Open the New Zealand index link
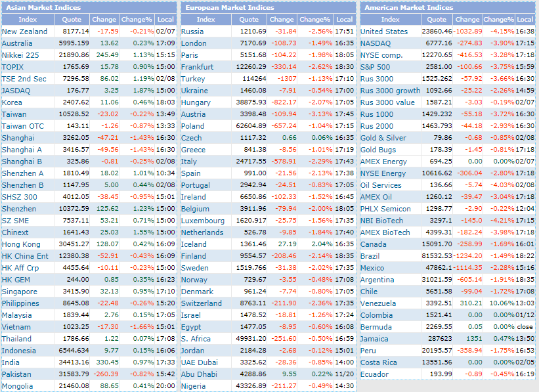The height and width of the screenshot is (392, 539). coord(24,32)
